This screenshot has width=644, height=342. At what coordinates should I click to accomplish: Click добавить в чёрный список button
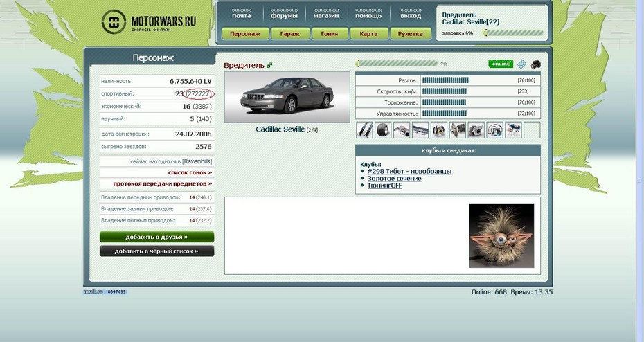[x=157, y=251]
